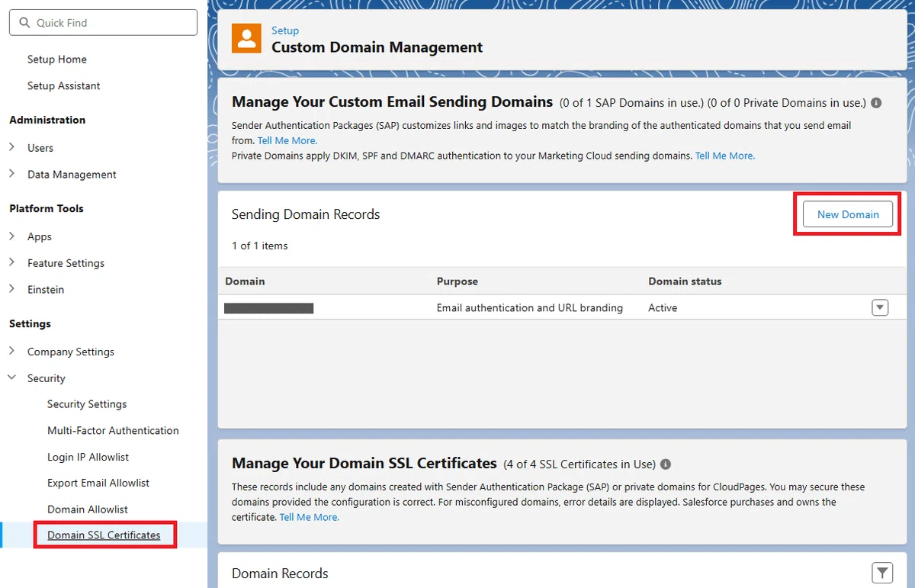Click the magnifier icon in Quick Find
The height and width of the screenshot is (588, 915).
[24, 23]
